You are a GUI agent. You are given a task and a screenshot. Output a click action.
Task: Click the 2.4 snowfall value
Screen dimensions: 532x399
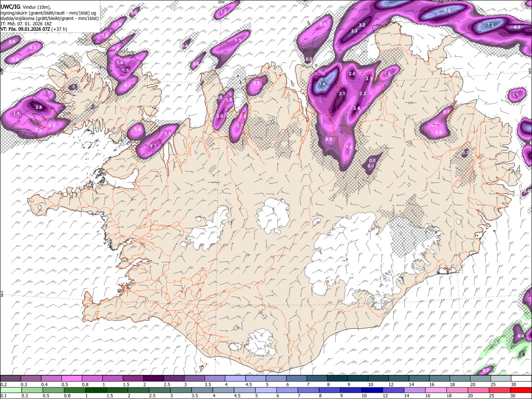356,108
